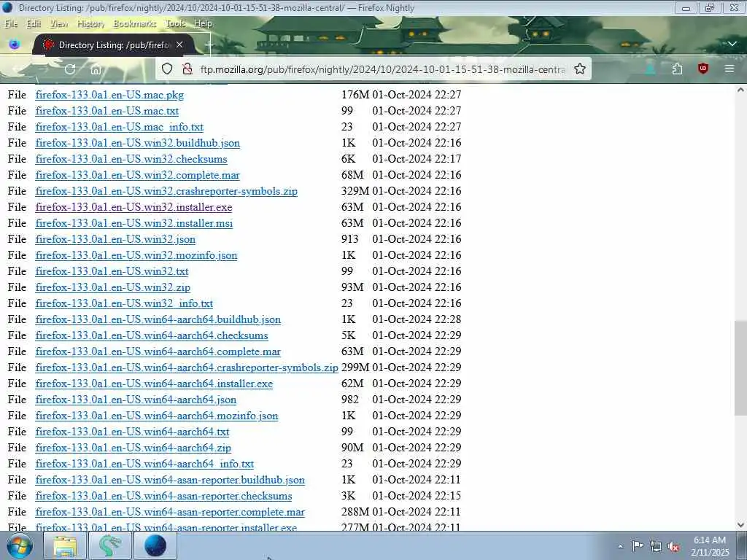
Task: Open the View menu
Action: click(59, 23)
